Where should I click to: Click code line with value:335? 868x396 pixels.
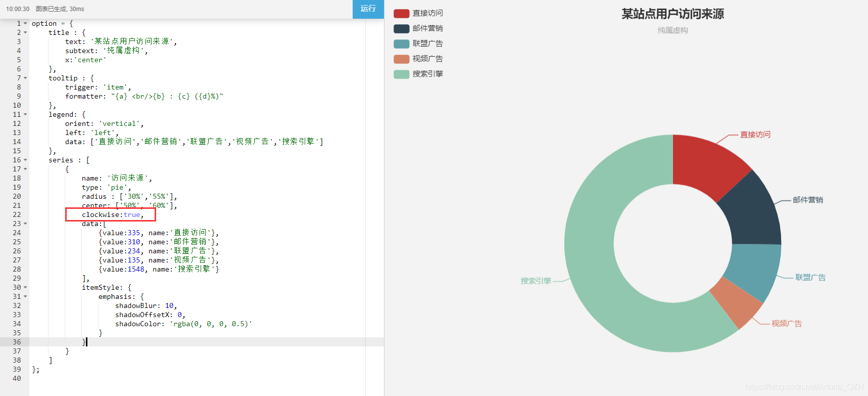(x=159, y=233)
